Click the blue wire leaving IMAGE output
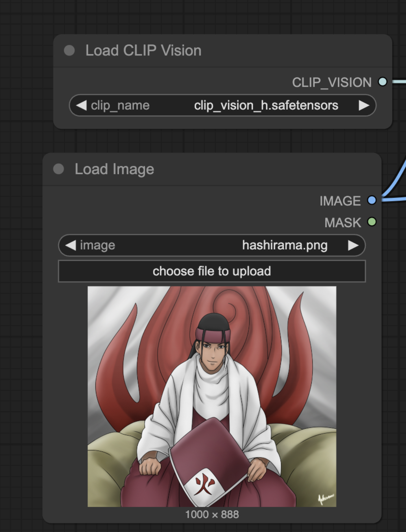Viewport: 406px width, 532px height. (x=396, y=199)
